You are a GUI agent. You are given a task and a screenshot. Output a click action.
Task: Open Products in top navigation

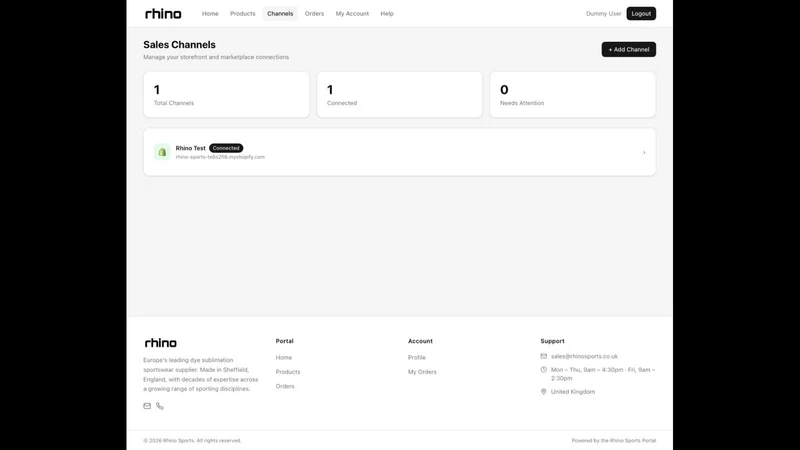pyautogui.click(x=242, y=14)
